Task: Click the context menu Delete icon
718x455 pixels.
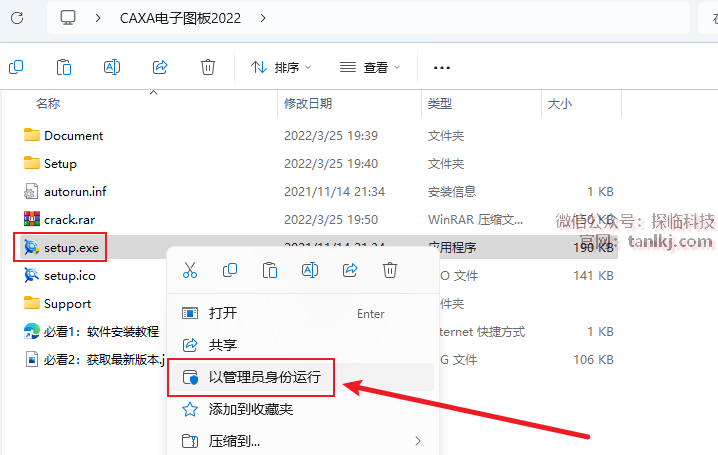Action: pos(390,270)
